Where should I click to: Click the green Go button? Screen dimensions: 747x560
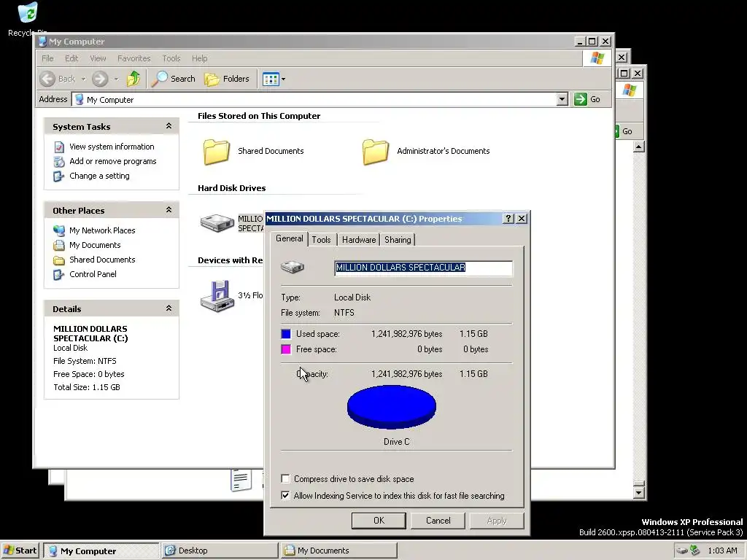click(587, 99)
